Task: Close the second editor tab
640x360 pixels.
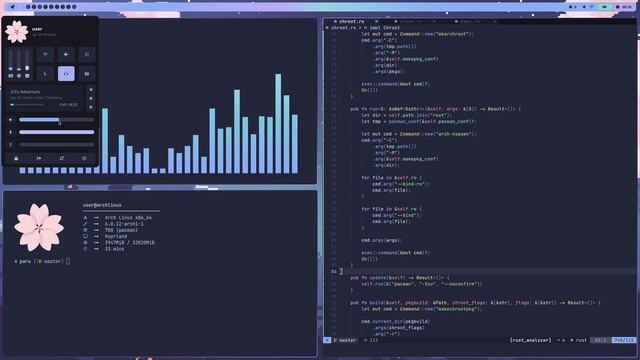Action: [434, 21]
